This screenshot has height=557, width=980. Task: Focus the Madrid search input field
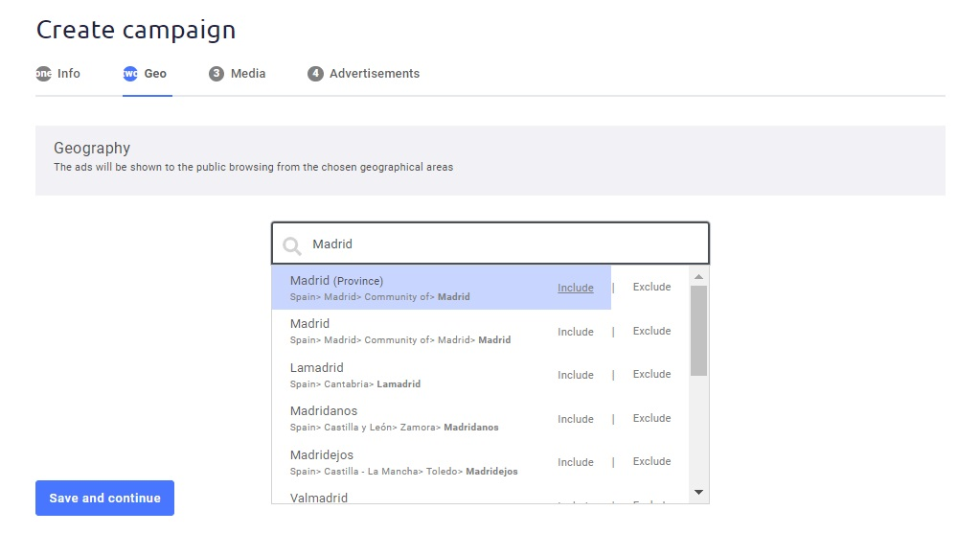point(490,244)
